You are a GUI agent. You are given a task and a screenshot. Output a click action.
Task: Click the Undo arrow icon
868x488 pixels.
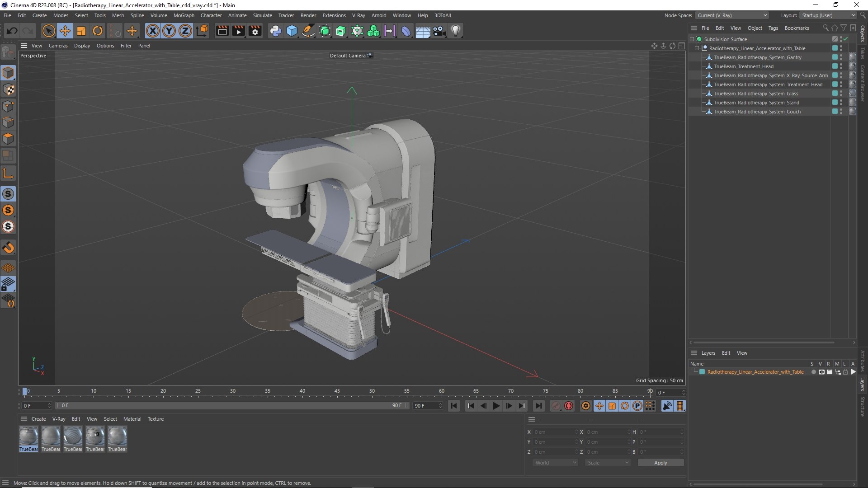[12, 31]
